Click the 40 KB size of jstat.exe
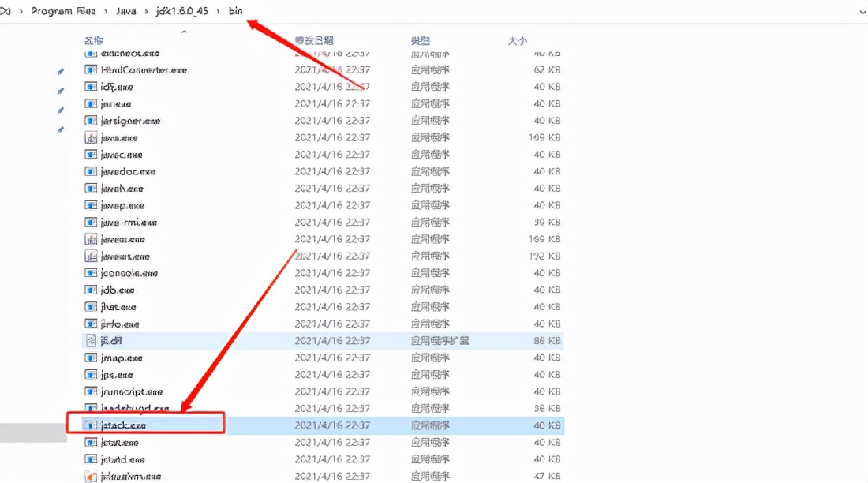Image resolution: width=868 pixels, height=483 pixels. [547, 443]
